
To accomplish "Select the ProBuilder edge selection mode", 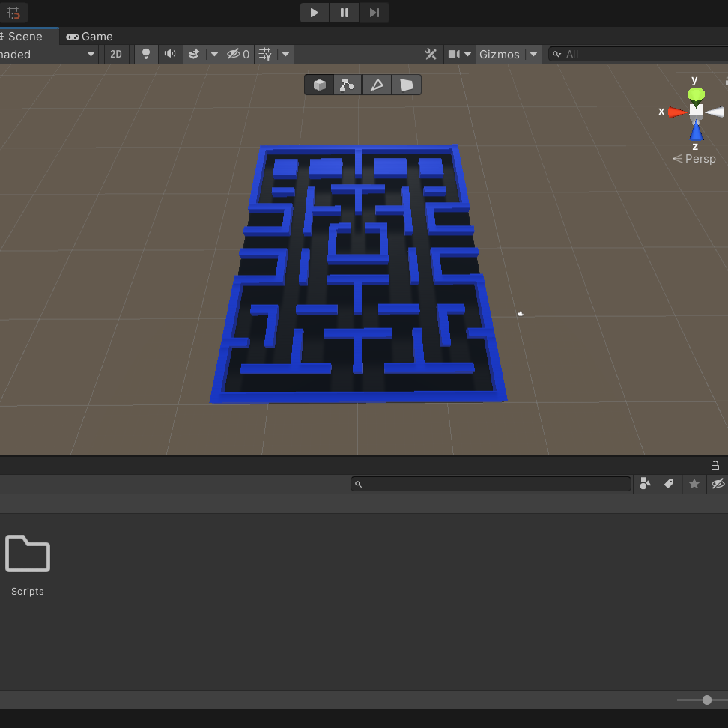I will pos(377,85).
